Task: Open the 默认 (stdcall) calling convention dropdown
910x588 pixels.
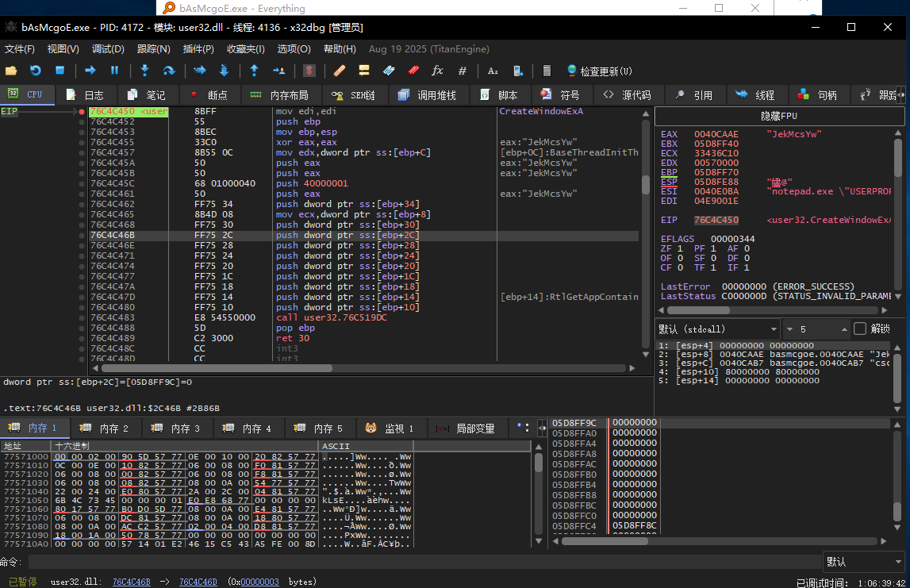Action: (718, 329)
